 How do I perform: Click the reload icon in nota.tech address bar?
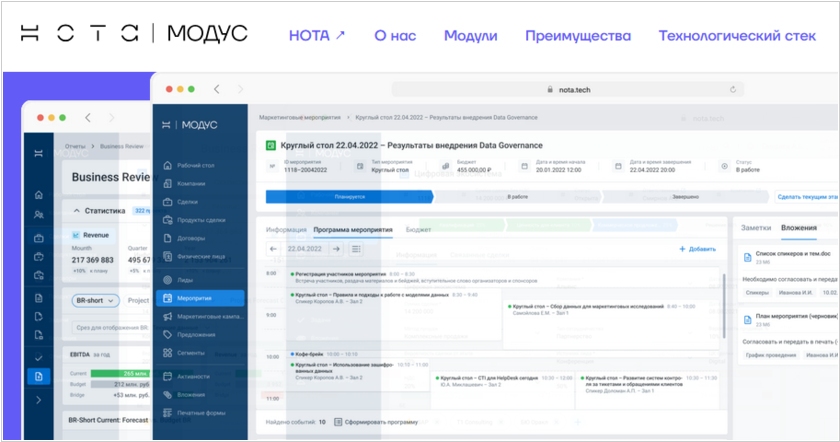(x=733, y=89)
